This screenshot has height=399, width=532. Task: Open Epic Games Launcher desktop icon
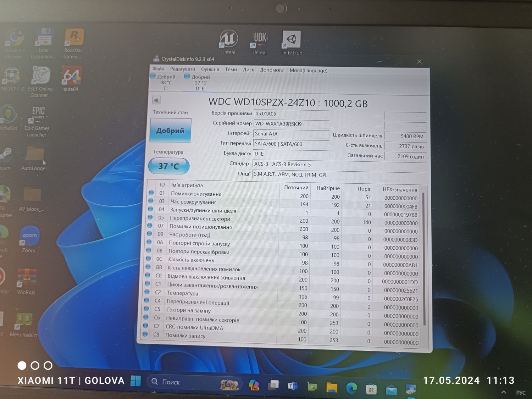tap(37, 121)
